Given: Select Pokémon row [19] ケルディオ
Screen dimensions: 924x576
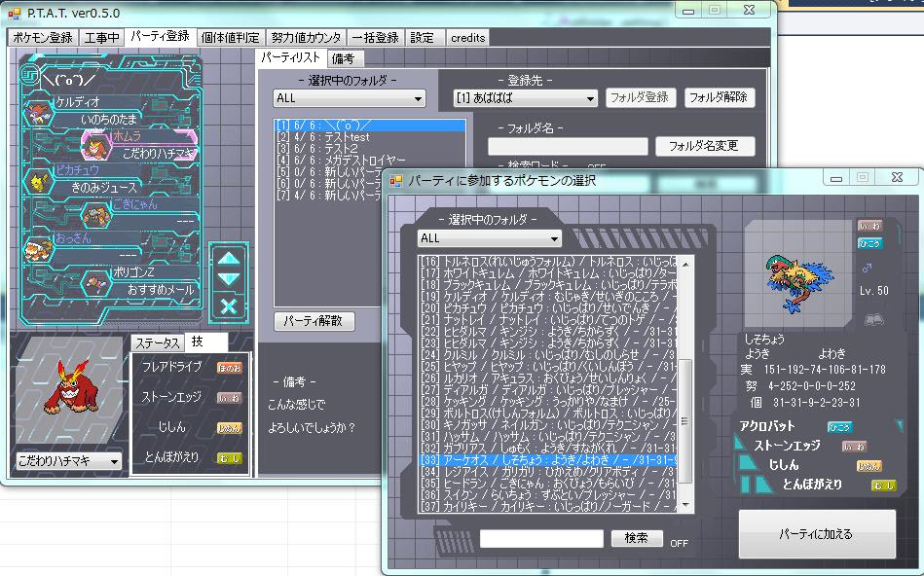Looking at the screenshot, I should (x=548, y=296).
